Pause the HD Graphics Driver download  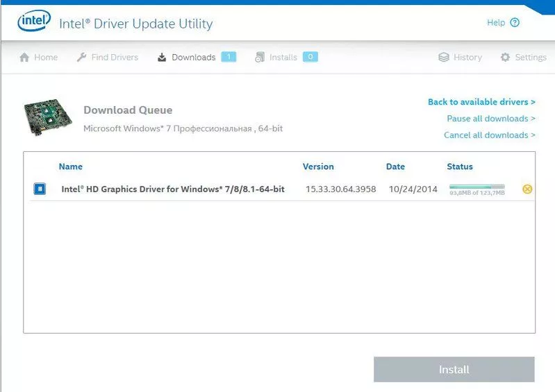40,189
